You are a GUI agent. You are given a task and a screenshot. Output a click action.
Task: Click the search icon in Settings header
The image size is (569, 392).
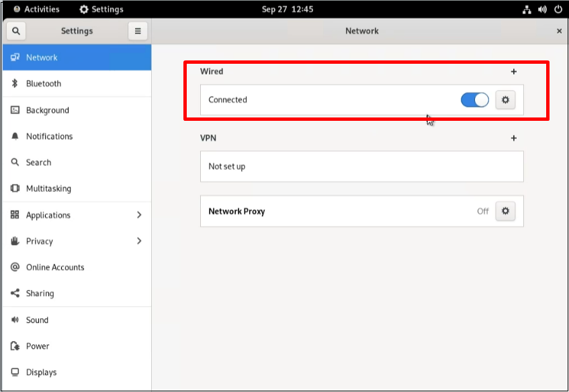(16, 31)
